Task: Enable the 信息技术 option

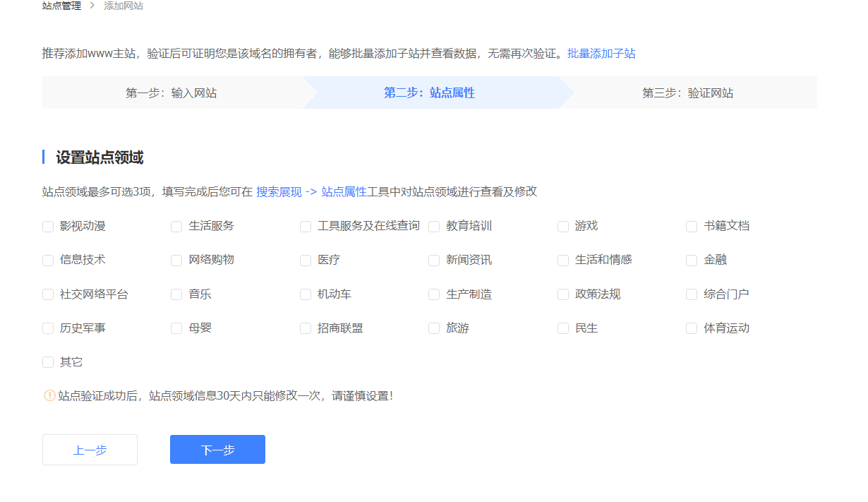Action: [x=47, y=260]
